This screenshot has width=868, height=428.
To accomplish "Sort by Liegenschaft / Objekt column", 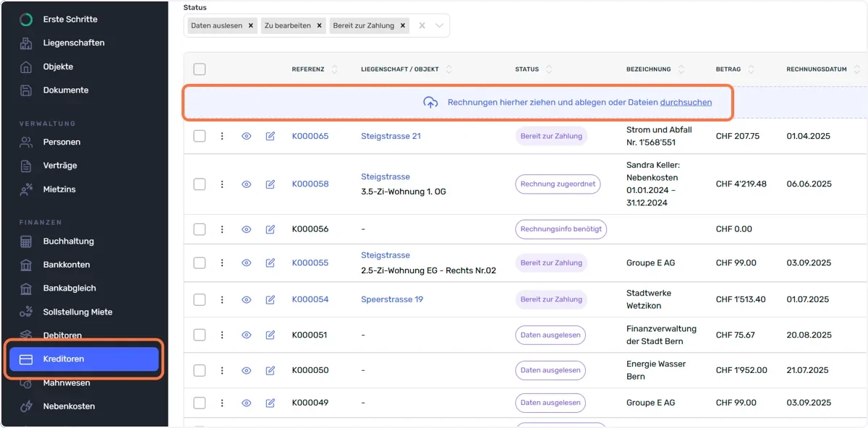I will click(449, 69).
